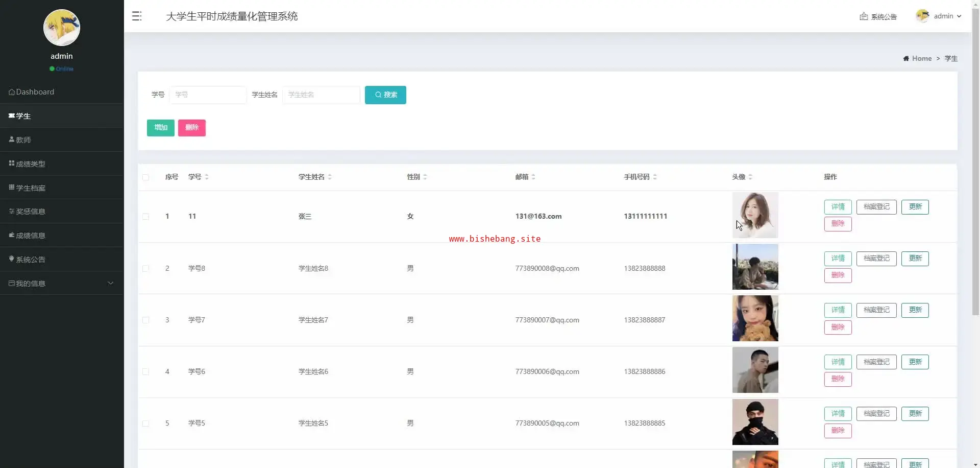Open 档案登记 for student 张三
The height and width of the screenshot is (468, 980).
[x=876, y=207]
